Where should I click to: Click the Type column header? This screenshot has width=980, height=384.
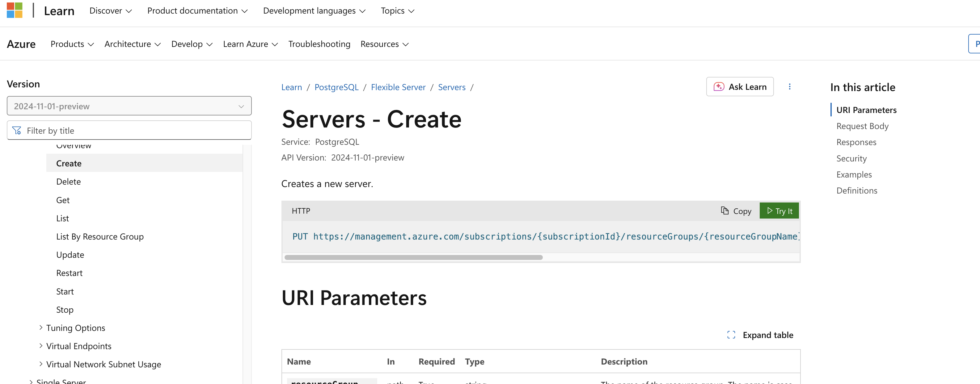click(x=475, y=361)
